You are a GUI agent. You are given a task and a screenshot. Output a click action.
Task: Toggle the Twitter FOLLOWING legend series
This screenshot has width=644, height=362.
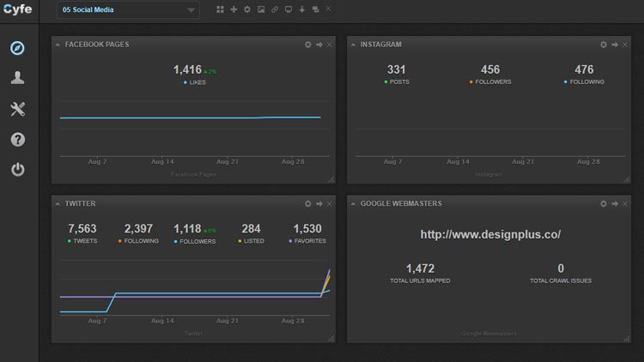click(x=138, y=241)
